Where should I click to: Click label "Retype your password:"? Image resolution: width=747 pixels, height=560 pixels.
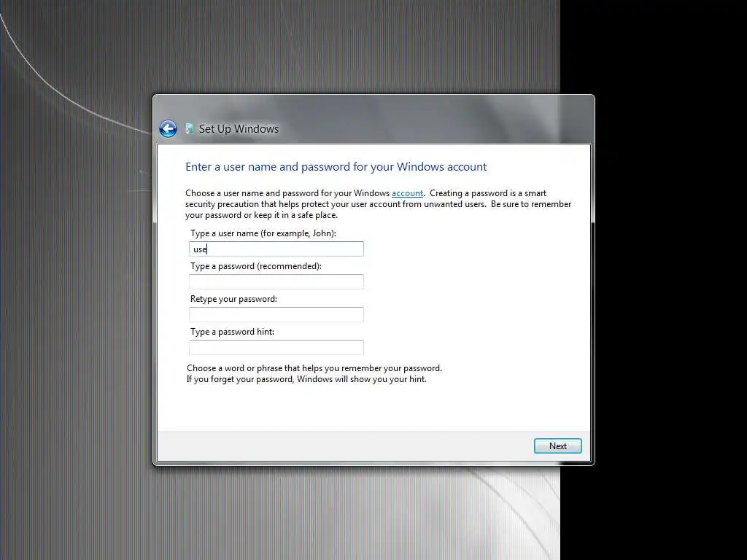234,299
